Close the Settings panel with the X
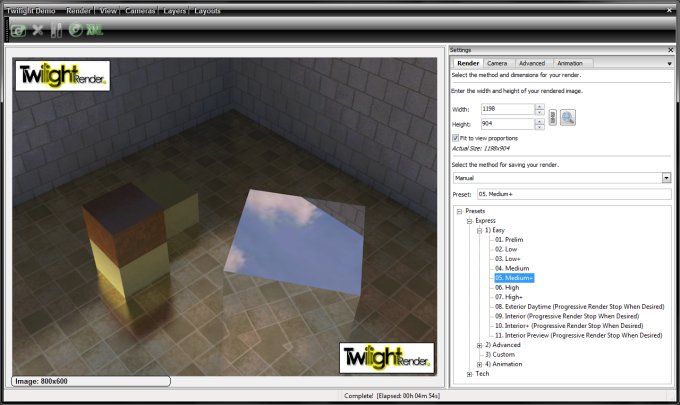 670,49
